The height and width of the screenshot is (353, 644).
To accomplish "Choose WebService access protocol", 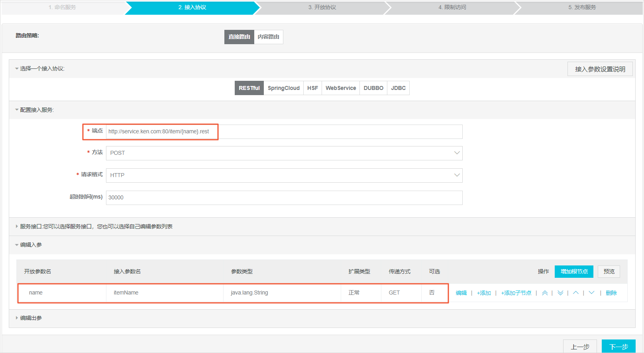I will [341, 88].
